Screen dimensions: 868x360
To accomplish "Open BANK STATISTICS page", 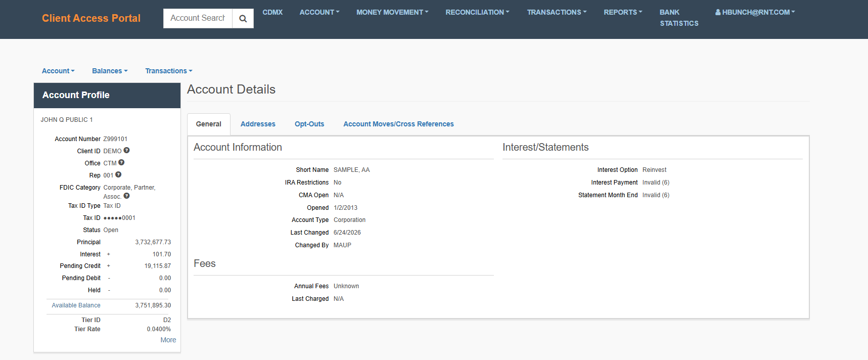I will [x=679, y=18].
